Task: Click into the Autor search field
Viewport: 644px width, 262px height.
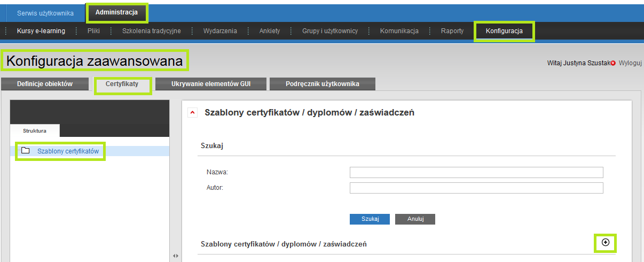Action: pos(476,188)
